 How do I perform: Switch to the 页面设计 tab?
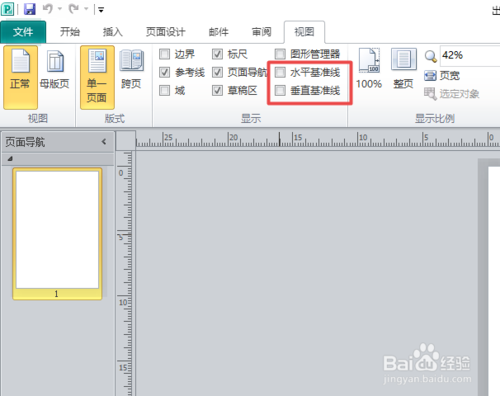coord(165,32)
